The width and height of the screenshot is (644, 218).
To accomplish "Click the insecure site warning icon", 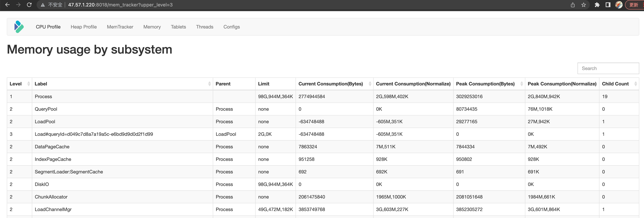I will coord(43,5).
